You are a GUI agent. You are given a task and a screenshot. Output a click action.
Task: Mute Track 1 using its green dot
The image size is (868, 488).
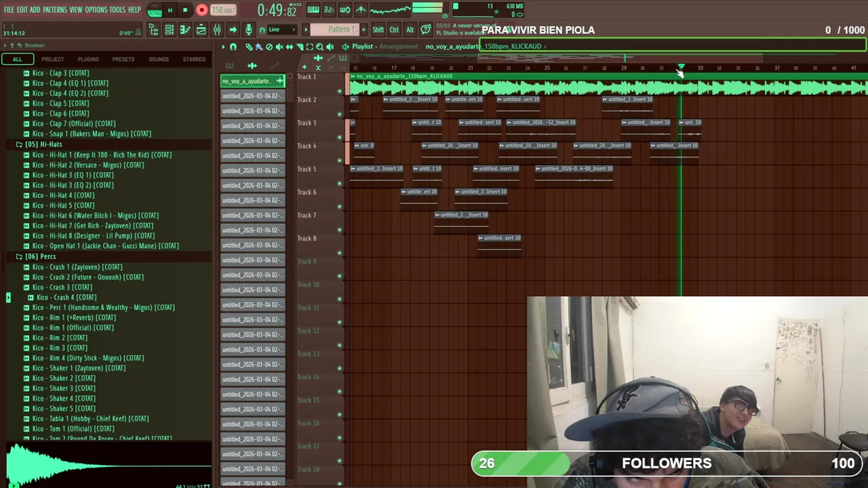point(340,91)
